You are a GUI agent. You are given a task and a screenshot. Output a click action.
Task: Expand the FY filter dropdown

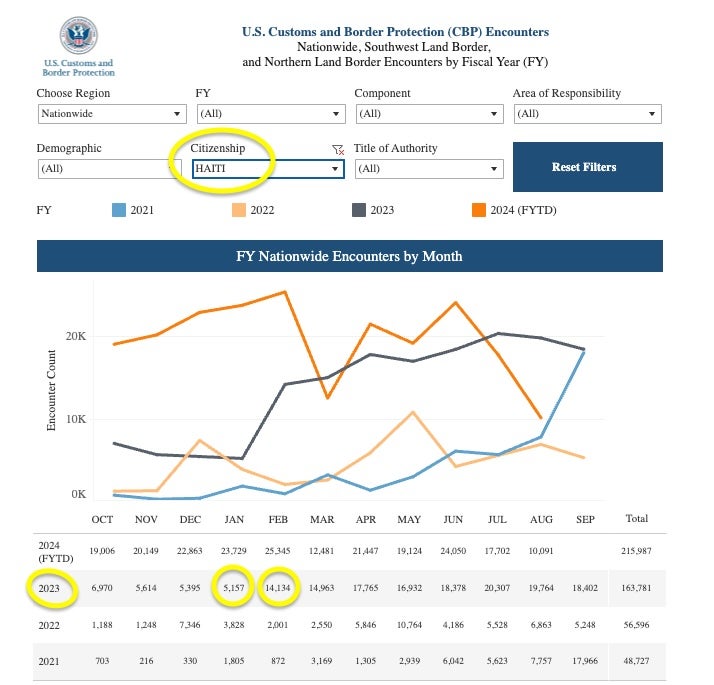(x=269, y=114)
